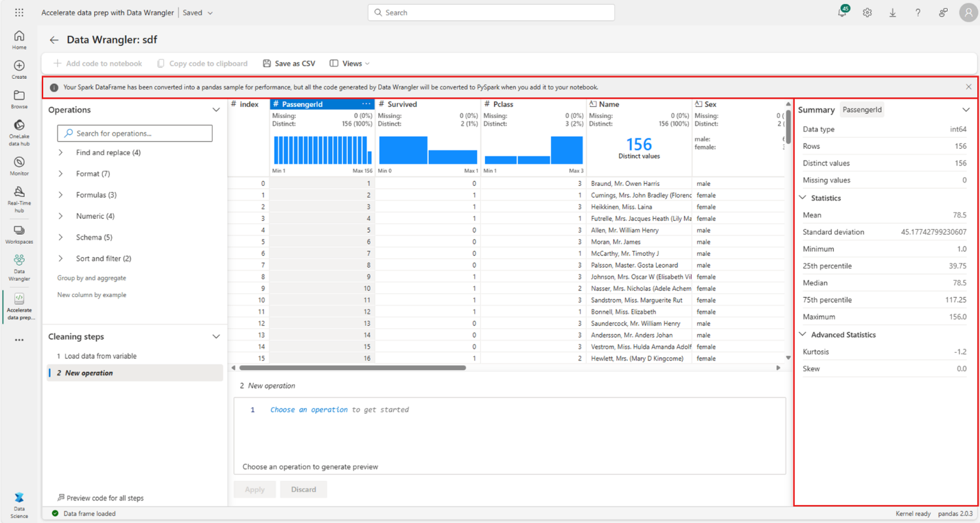Open Data Wrangler workspace in sidebar
This screenshot has width=980, height=523.
click(x=19, y=268)
